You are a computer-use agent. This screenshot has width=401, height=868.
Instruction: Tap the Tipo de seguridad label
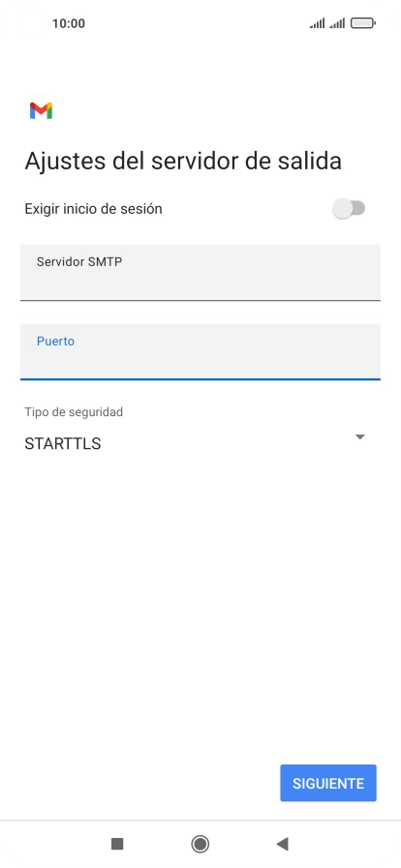click(x=74, y=412)
